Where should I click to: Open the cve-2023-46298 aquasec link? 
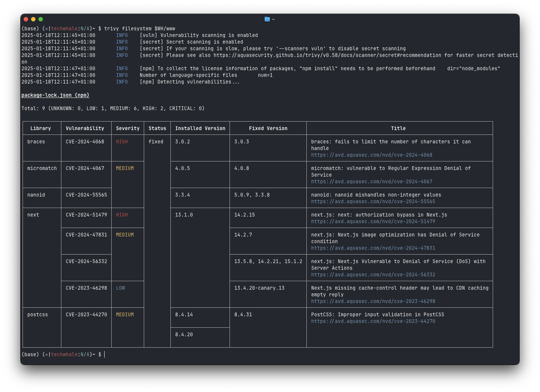coord(373,301)
